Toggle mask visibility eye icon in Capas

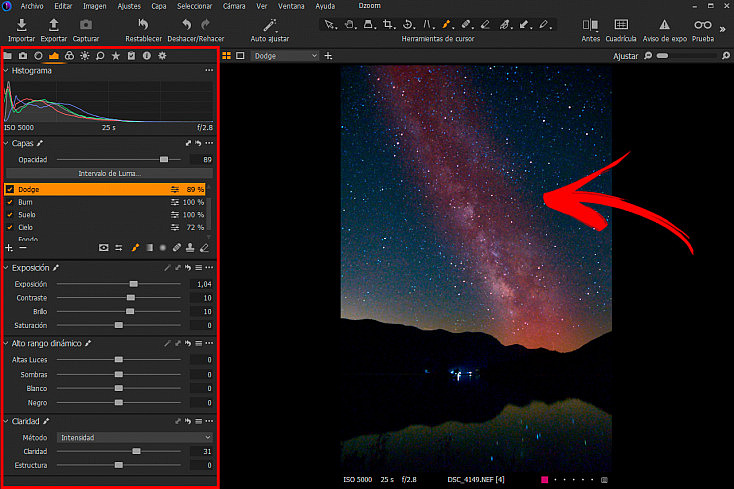(x=103, y=248)
